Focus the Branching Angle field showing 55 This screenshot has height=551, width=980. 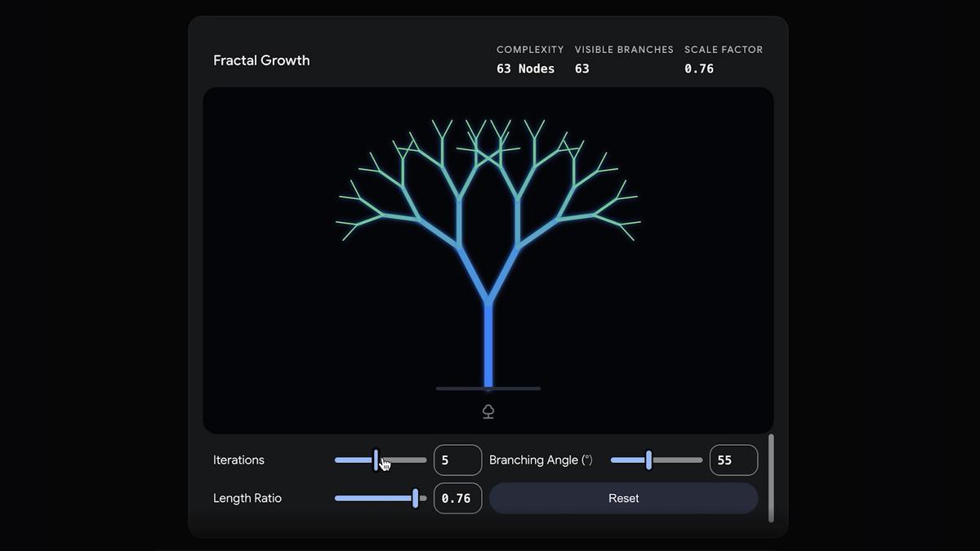(733, 460)
